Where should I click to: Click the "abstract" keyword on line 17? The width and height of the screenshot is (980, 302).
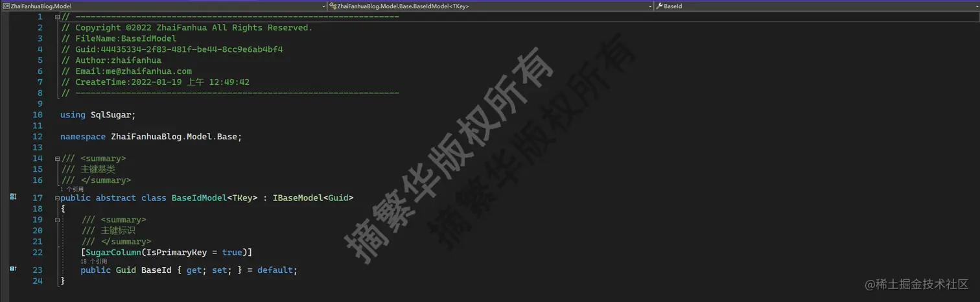point(116,198)
